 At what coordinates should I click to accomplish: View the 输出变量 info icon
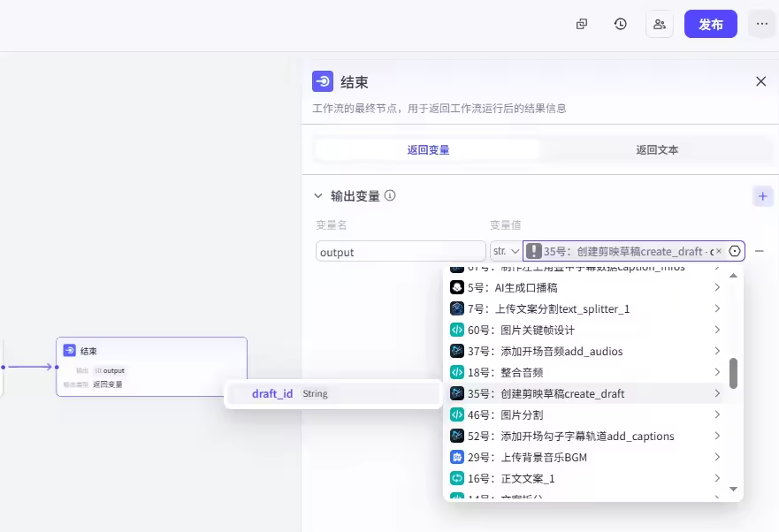tap(391, 195)
